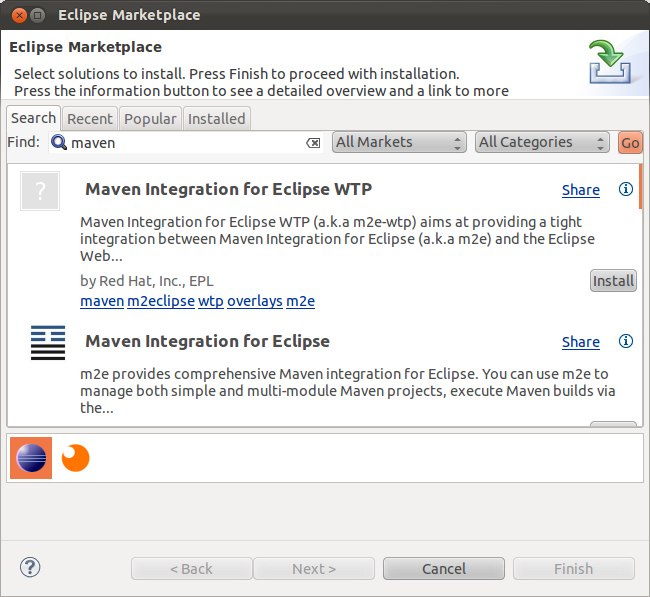Install Maven Integration for Eclipse WTP
This screenshot has height=597, width=650.
(613, 281)
